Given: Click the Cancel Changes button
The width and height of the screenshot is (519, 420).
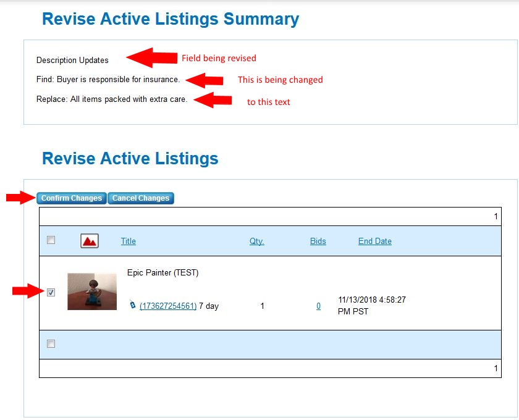Looking at the screenshot, I should pos(141,198).
